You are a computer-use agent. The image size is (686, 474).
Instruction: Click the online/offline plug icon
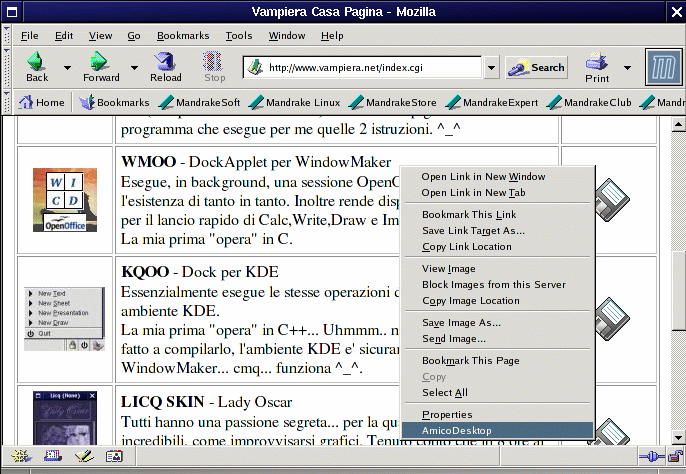(652, 457)
